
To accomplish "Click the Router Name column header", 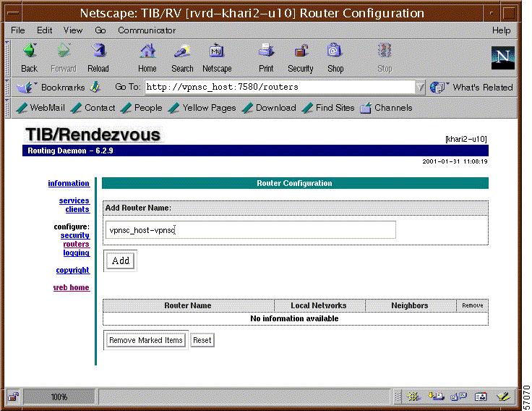I will click(x=188, y=305).
